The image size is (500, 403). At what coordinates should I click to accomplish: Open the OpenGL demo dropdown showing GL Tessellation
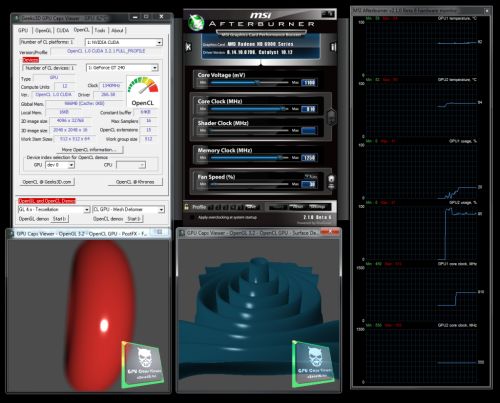coord(54,209)
